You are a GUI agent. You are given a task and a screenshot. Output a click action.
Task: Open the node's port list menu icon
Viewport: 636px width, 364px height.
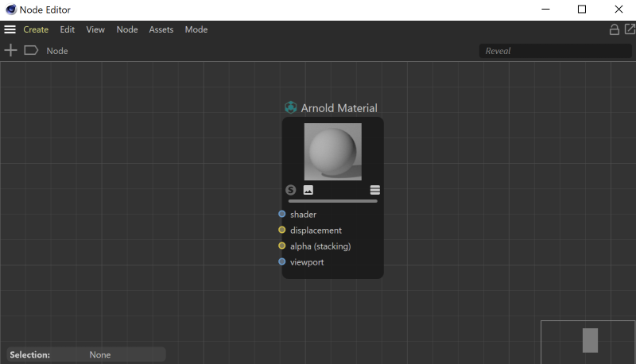(375, 190)
